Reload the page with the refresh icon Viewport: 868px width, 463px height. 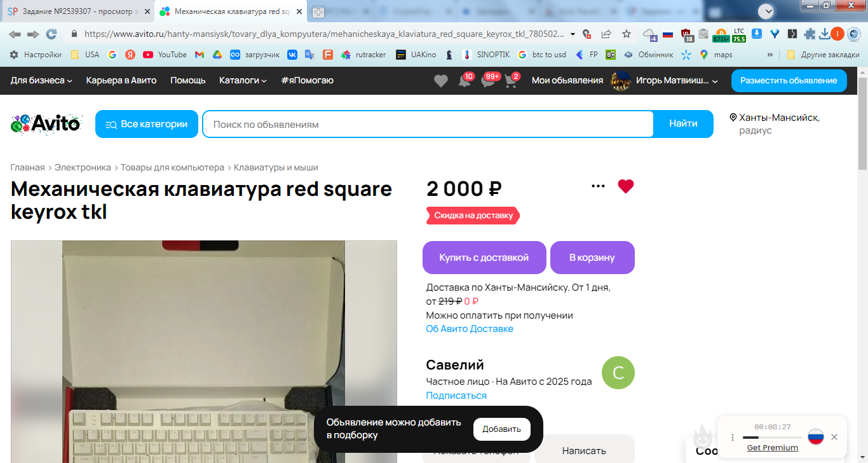click(x=51, y=34)
